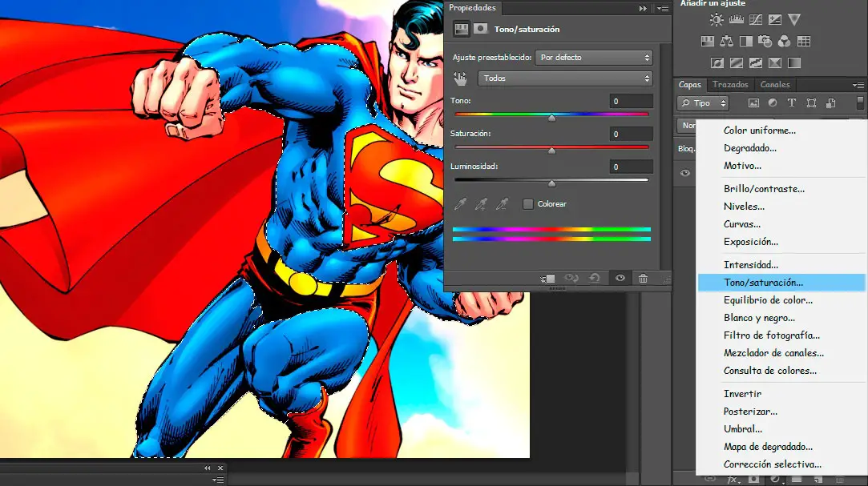This screenshot has height=486, width=868.
Task: Click the Tono value input field
Action: 631,102
